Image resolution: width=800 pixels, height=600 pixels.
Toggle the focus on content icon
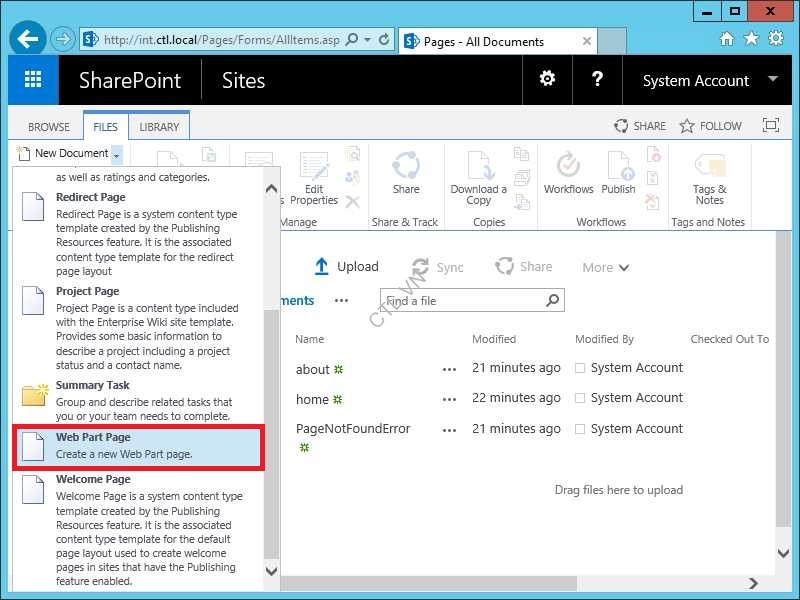(770, 126)
